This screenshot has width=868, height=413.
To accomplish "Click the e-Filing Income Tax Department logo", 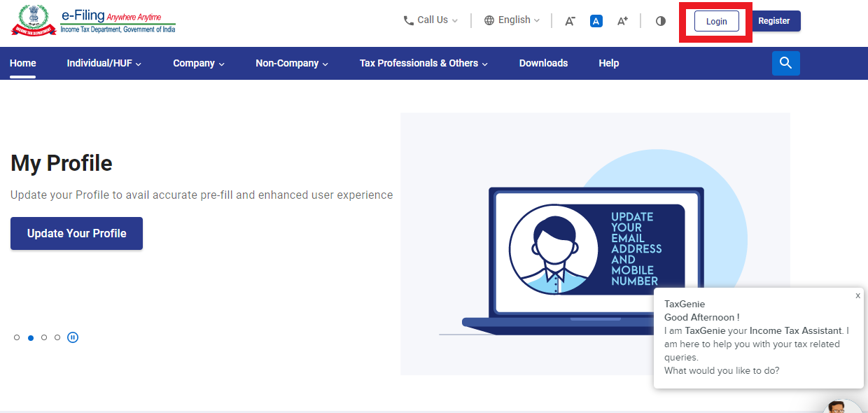I will coord(93,20).
